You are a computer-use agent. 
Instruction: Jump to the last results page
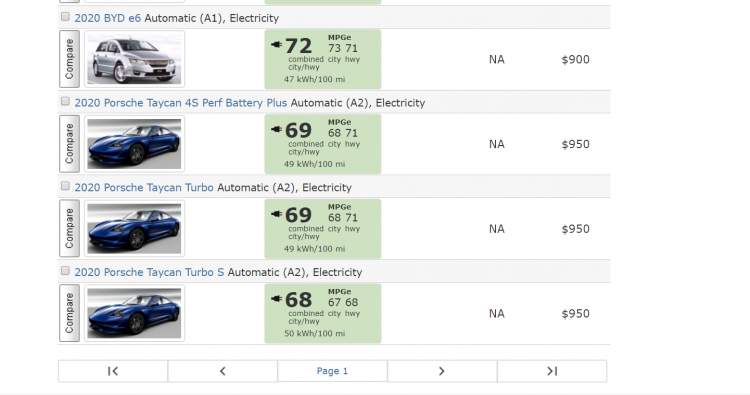pyautogui.click(x=552, y=371)
